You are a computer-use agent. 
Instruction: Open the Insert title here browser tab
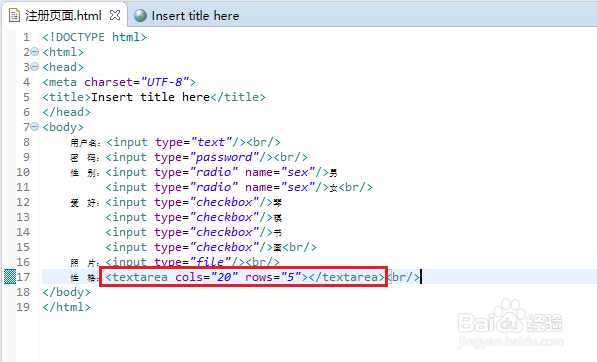[x=195, y=16]
